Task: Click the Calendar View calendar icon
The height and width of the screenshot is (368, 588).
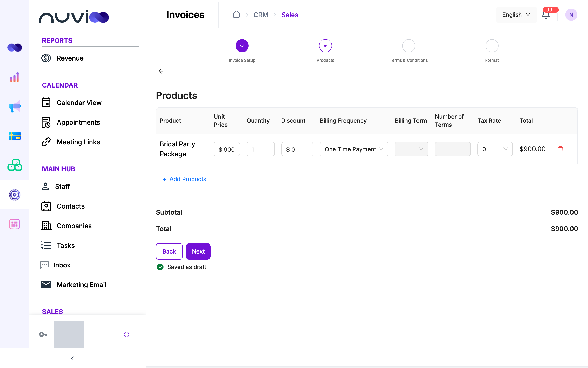Action: coord(46,102)
